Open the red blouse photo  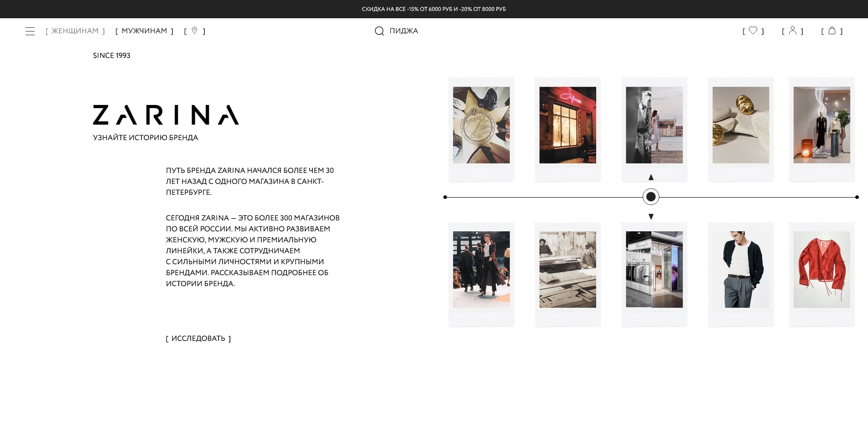pos(822,274)
